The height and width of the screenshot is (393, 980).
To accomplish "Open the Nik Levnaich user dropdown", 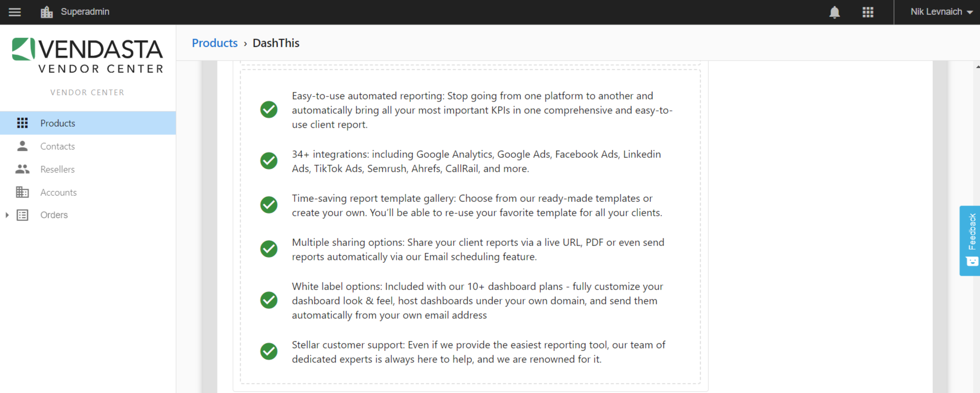I will (x=941, y=12).
